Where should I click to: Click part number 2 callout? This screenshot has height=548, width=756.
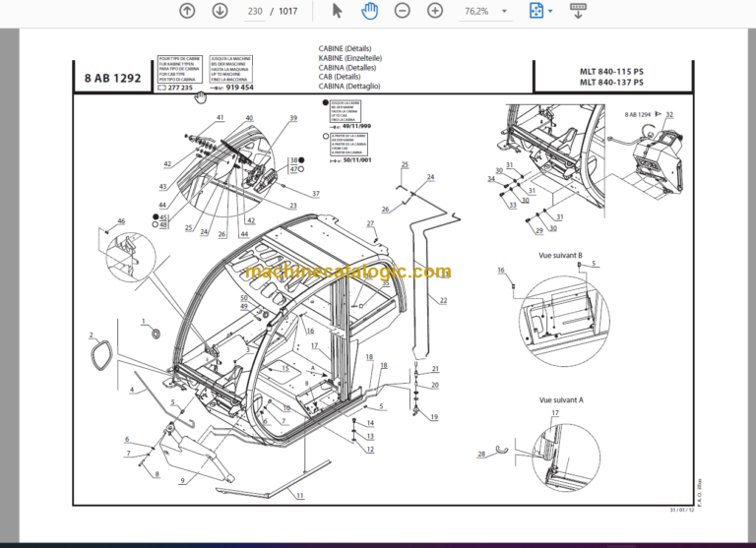click(92, 335)
